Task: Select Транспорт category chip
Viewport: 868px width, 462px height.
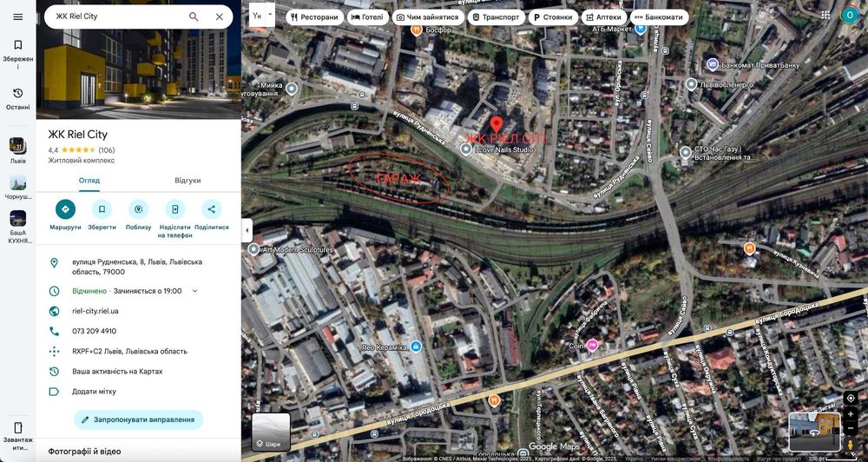Action: pyautogui.click(x=496, y=17)
